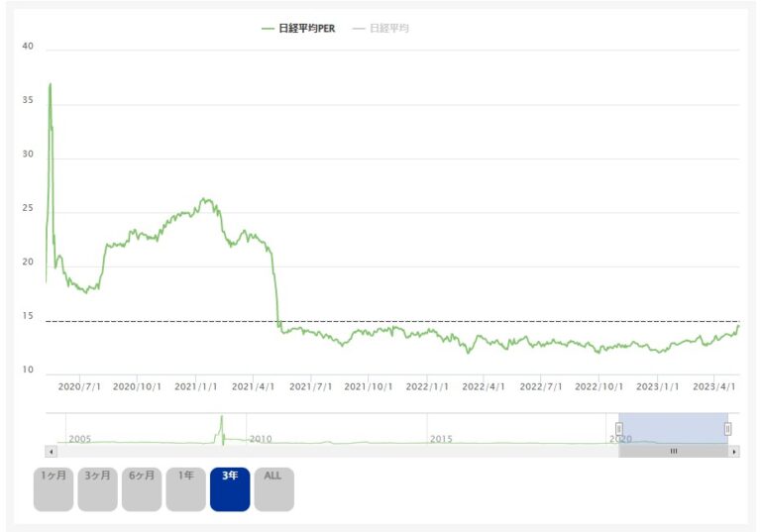
Task: Enable the greyed-out 日経平均 legend series
Action: pyautogui.click(x=388, y=29)
